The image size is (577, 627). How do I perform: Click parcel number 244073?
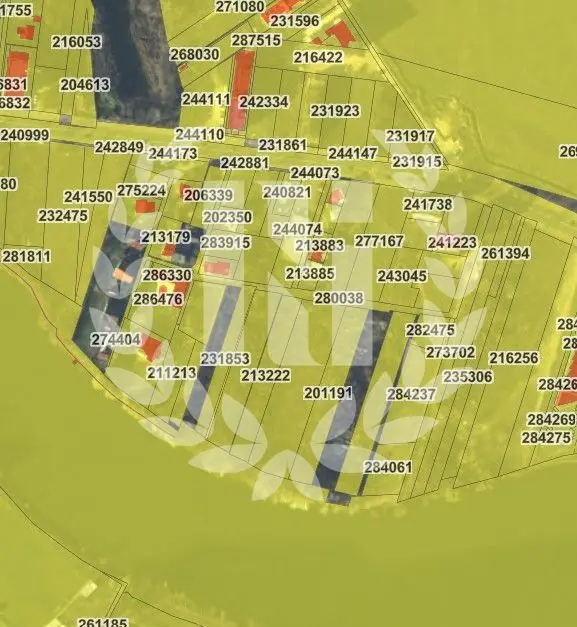315,173
